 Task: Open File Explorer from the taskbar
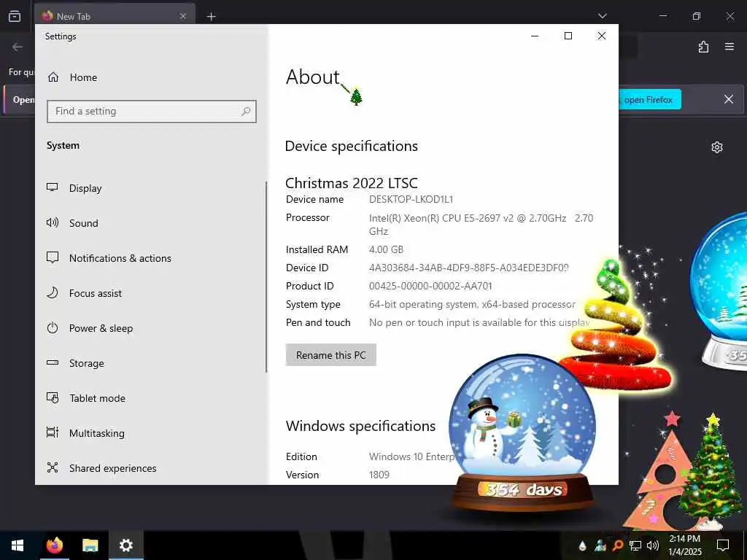point(90,545)
